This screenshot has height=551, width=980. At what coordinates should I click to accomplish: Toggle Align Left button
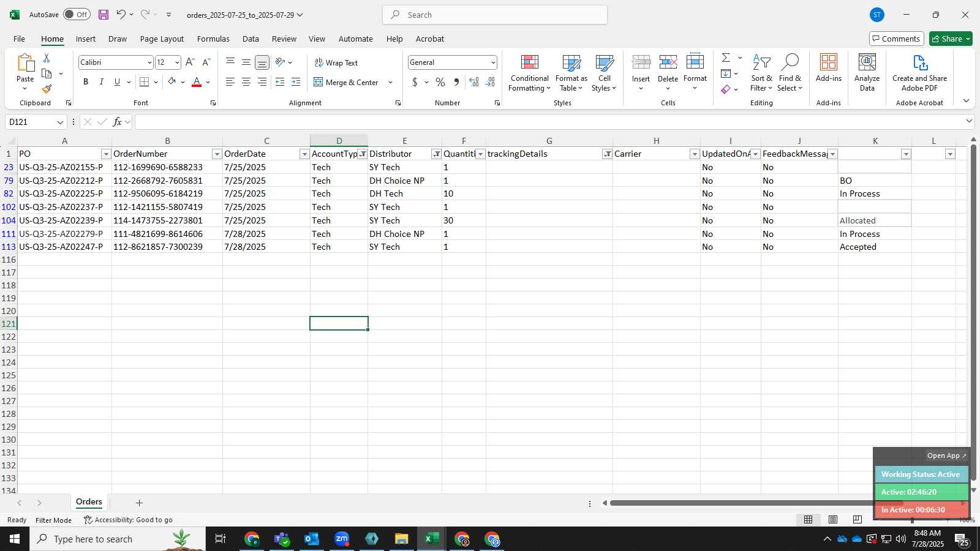[230, 82]
